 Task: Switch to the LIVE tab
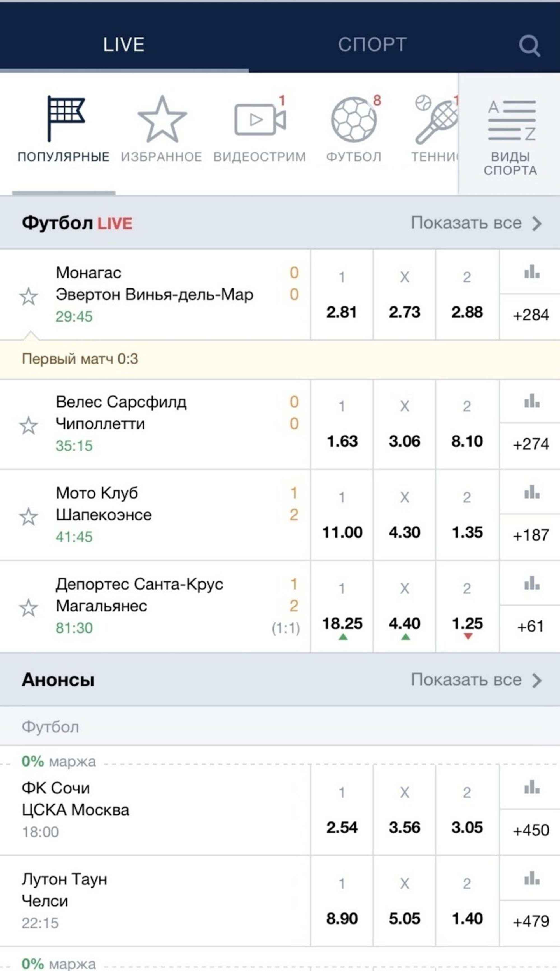pyautogui.click(x=124, y=45)
